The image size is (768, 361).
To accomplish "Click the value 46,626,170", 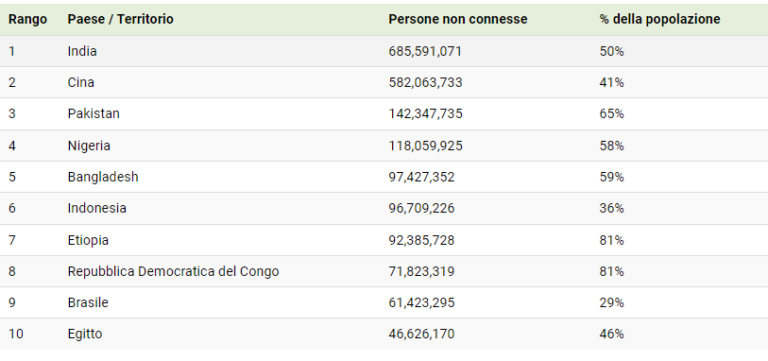I will 421,334.
